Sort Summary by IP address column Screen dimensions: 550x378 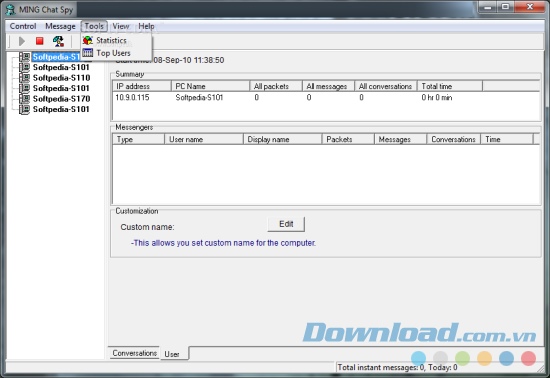point(142,86)
